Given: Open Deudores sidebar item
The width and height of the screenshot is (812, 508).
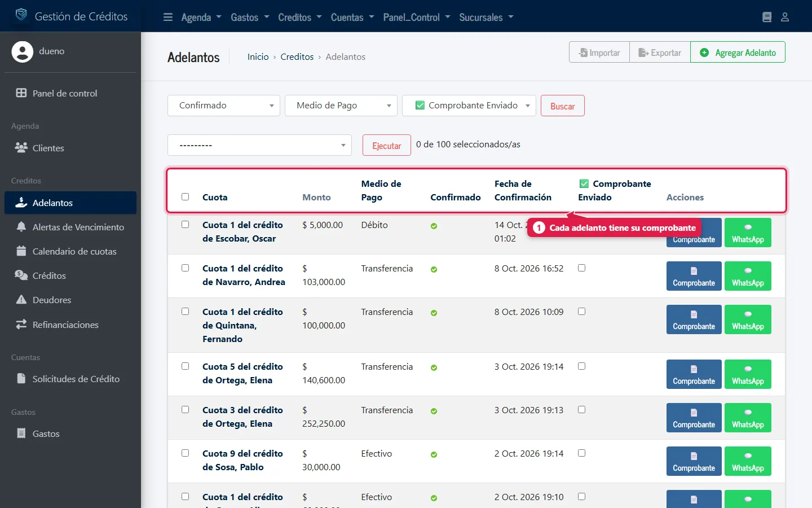Looking at the screenshot, I should (70, 300).
